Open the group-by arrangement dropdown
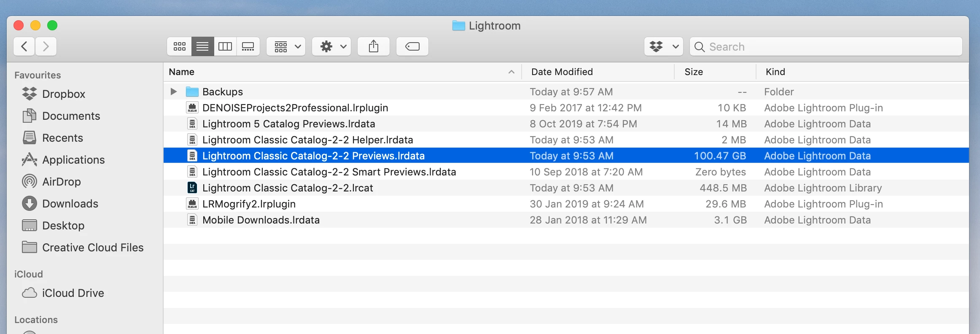This screenshot has height=334, width=980. (286, 46)
